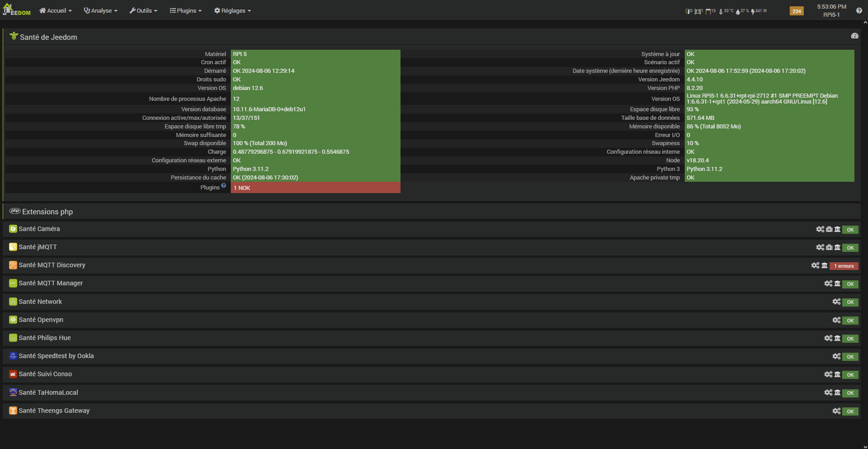
Task: Expand the Santé MQTT Discovery panel
Action: (x=432, y=265)
